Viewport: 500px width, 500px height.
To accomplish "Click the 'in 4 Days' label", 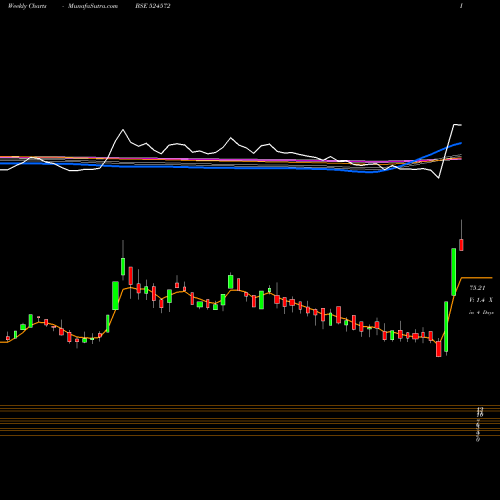I will coord(481,313).
